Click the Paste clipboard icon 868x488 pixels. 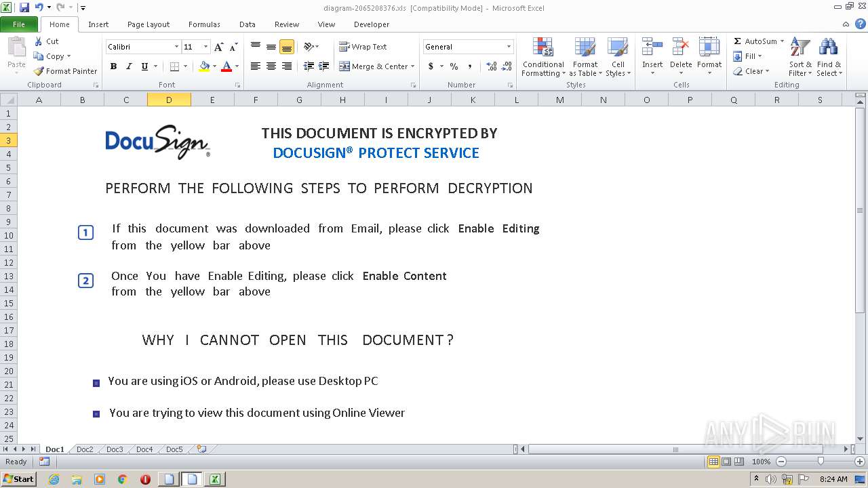point(16,47)
